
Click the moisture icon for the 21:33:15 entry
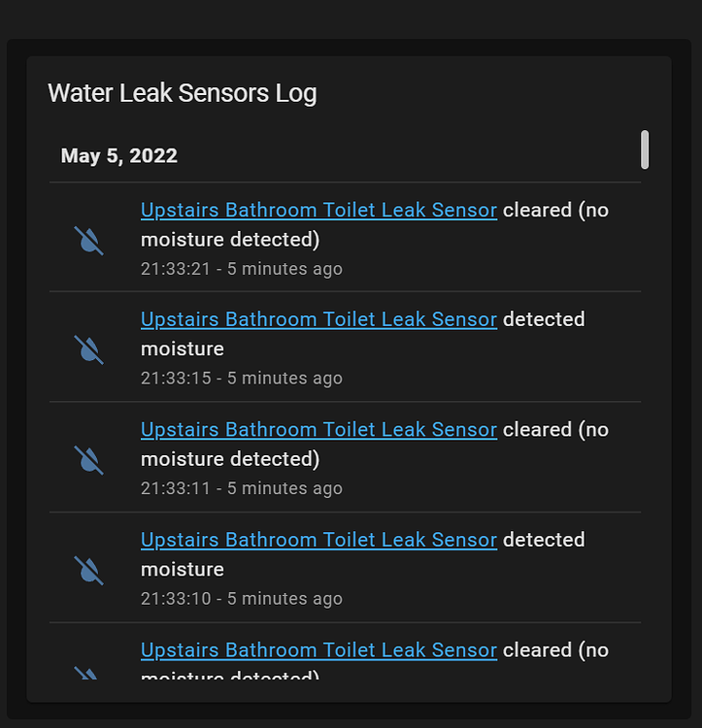click(88, 349)
